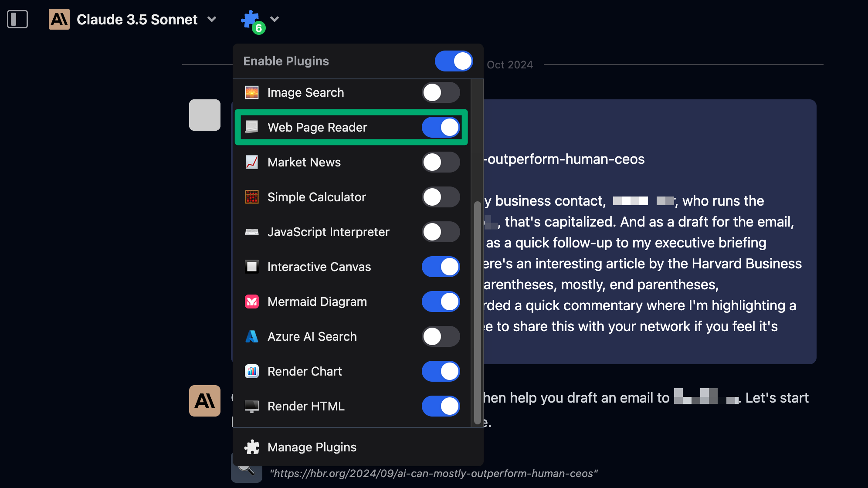Screen dimensions: 868x488
Task: Click the Image Search sunset icon
Action: [252, 92]
